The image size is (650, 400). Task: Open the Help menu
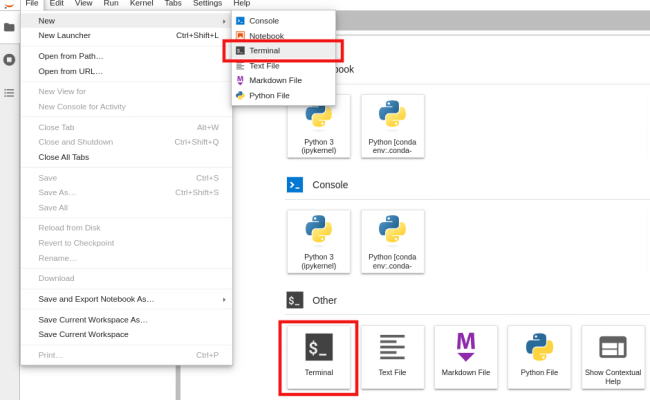point(241,3)
